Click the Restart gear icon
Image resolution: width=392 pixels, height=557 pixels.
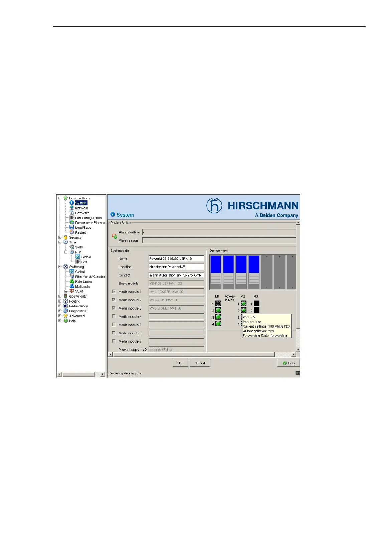pyautogui.click(x=71, y=232)
